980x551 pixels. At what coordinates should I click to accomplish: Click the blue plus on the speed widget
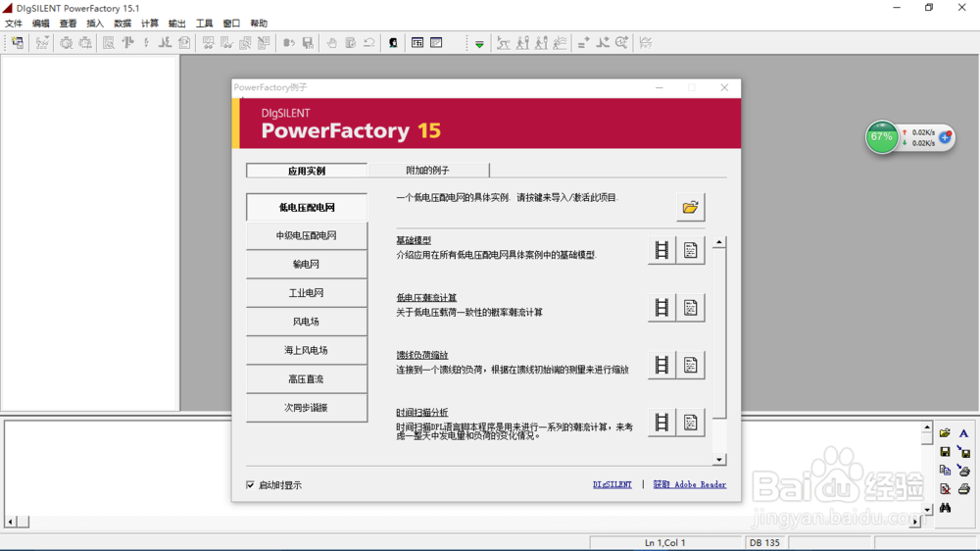click(945, 137)
